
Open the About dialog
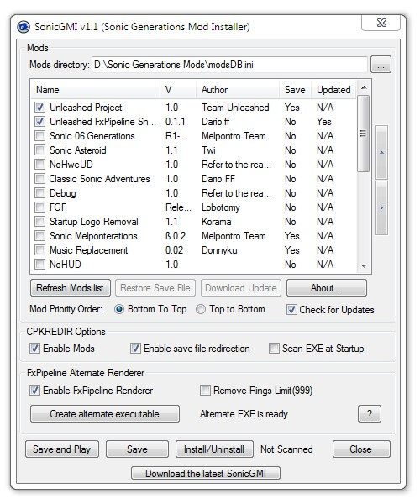[326, 287]
